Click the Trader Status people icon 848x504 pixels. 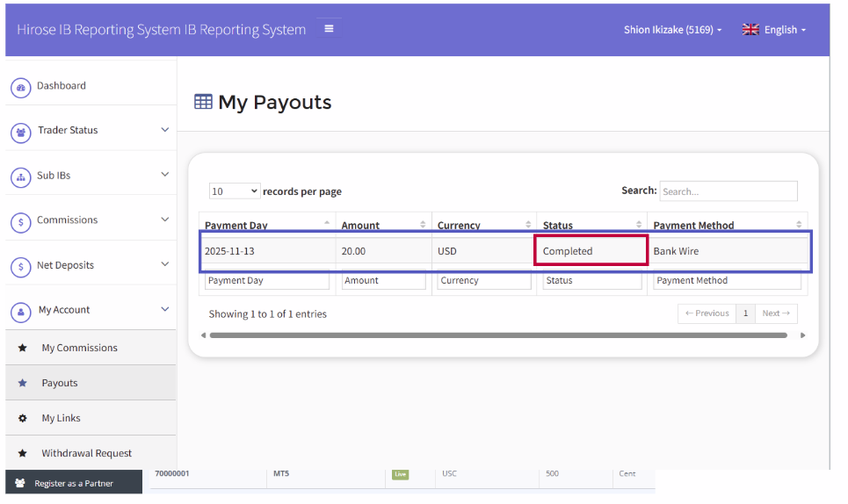coord(20,132)
